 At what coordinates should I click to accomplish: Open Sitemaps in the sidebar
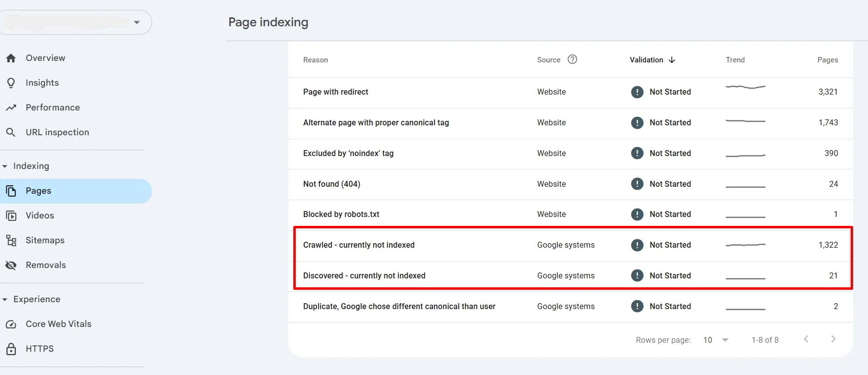point(76,240)
